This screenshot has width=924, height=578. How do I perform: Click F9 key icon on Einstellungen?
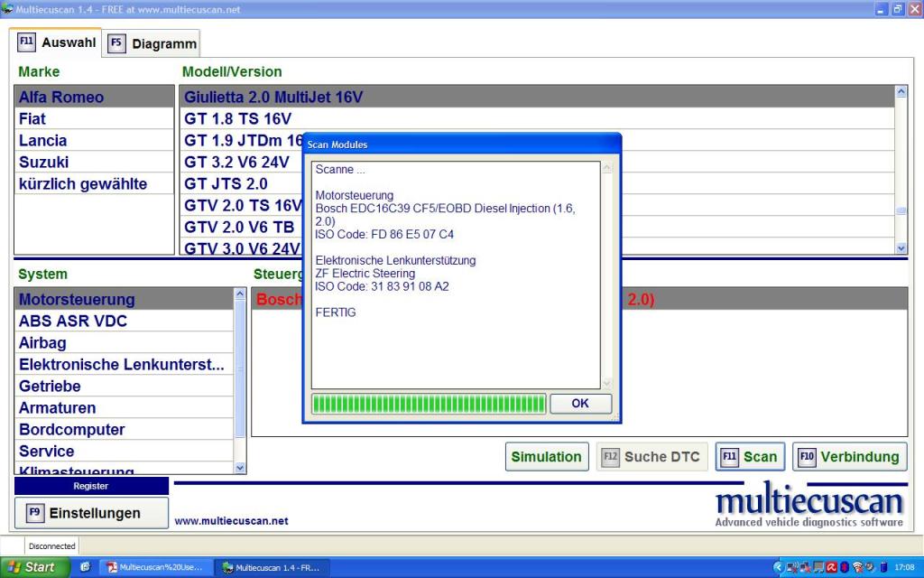tap(35, 513)
